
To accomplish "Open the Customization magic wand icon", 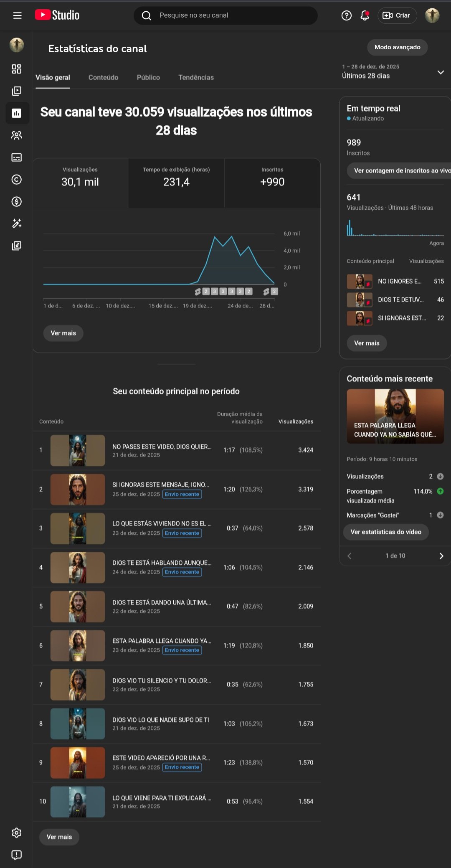I will [17, 223].
